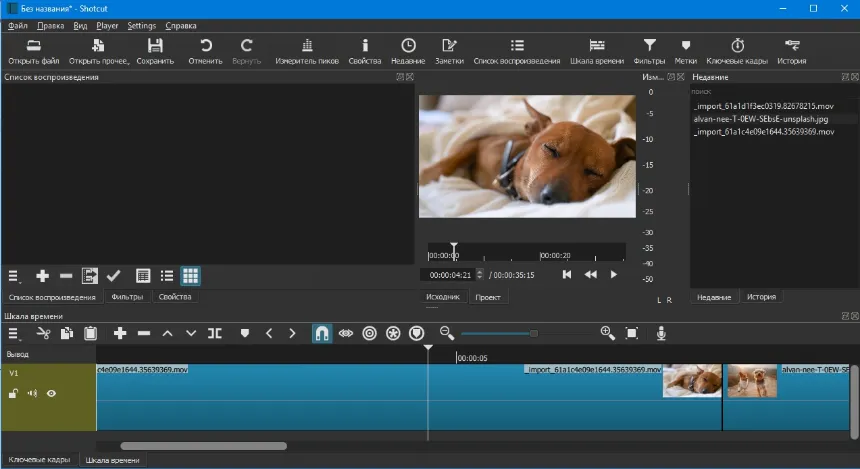
Task: Copy the selected timeline clip
Action: pos(67,333)
